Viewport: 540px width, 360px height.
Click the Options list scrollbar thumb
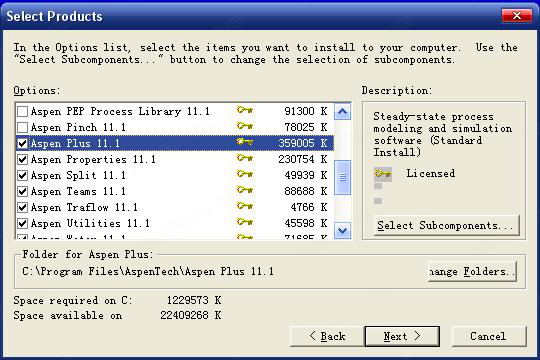(x=342, y=177)
